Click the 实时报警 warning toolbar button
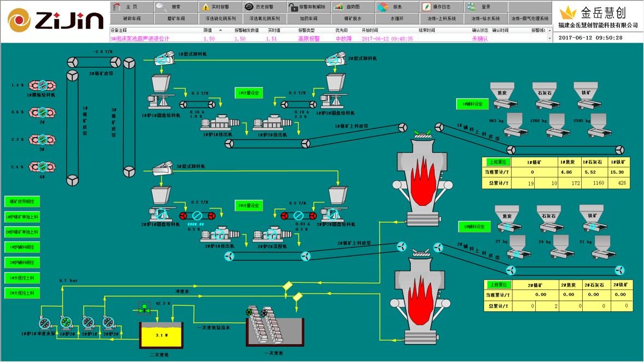Viewport: 644px width, 362px height. tap(216, 7)
